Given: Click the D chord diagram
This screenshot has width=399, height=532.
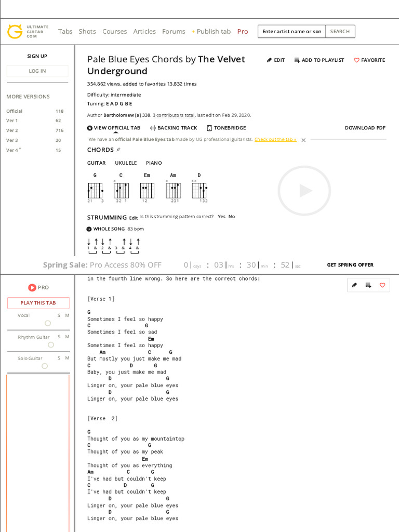Looking at the screenshot, I should pyautogui.click(x=199, y=188).
